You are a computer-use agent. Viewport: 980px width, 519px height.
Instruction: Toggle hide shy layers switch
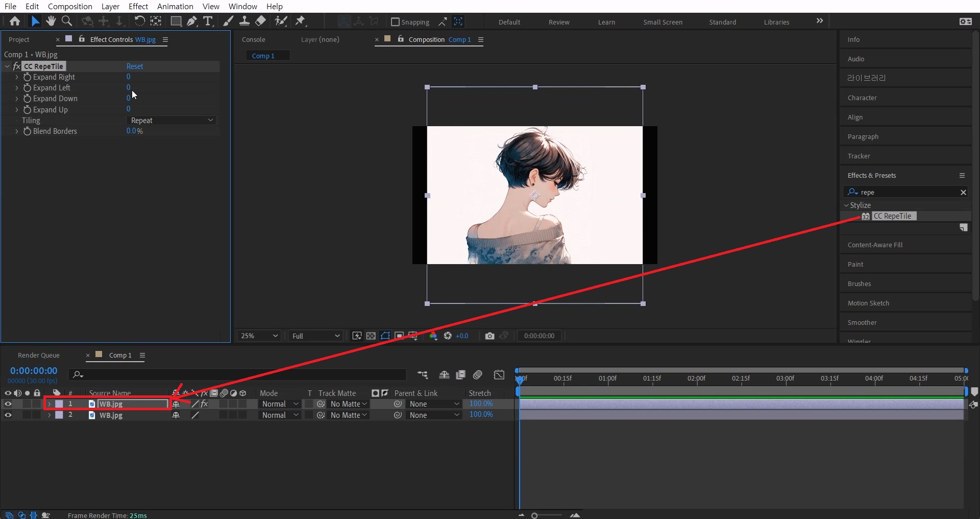(444, 375)
